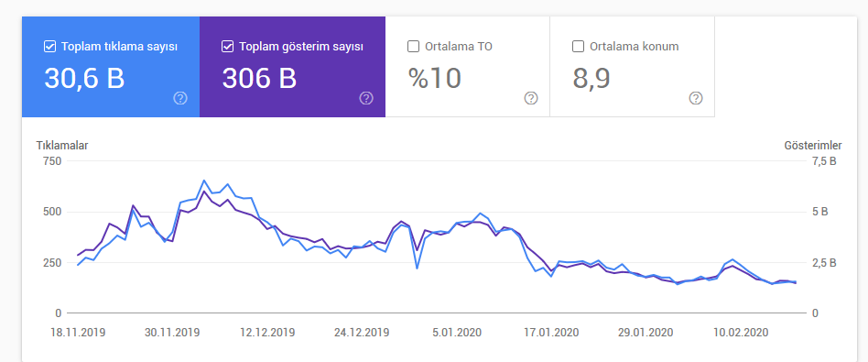The height and width of the screenshot is (362, 868).
Task: Click the 17.01.2020 date label on axis
Action: 551,333
